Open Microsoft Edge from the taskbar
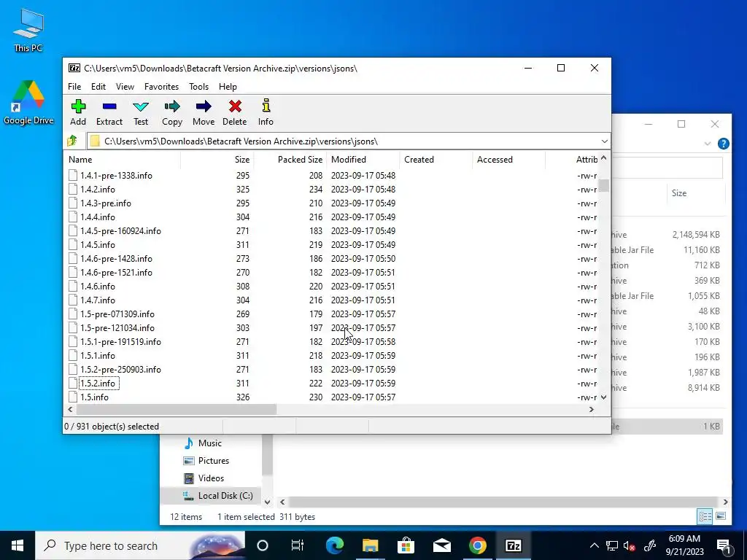 (x=335, y=545)
